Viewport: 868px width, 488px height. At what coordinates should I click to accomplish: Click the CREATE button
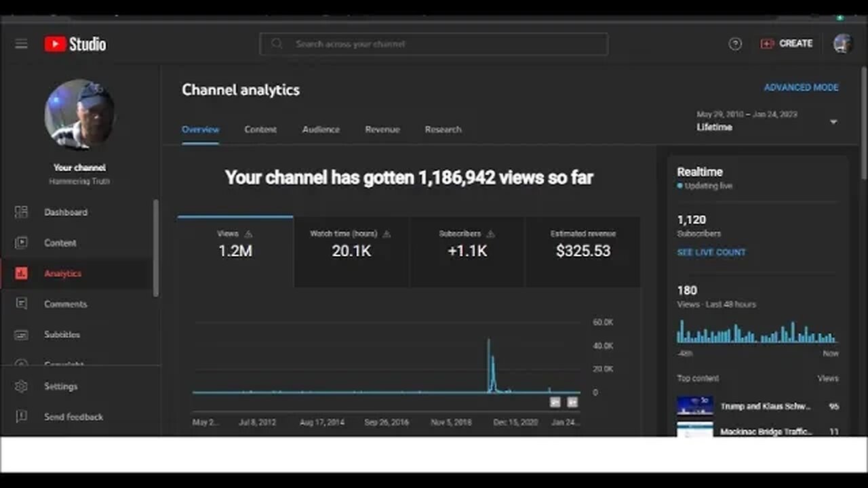(787, 43)
